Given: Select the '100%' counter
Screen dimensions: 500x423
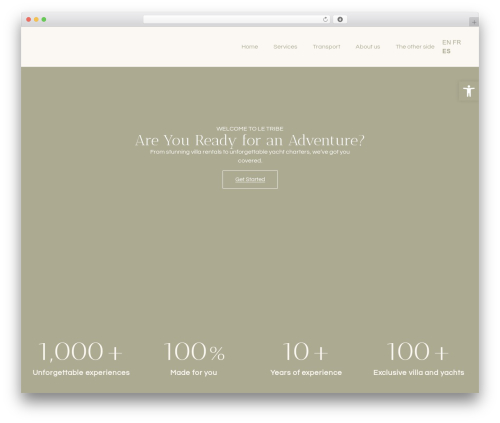Looking at the screenshot, I should coord(194,352).
